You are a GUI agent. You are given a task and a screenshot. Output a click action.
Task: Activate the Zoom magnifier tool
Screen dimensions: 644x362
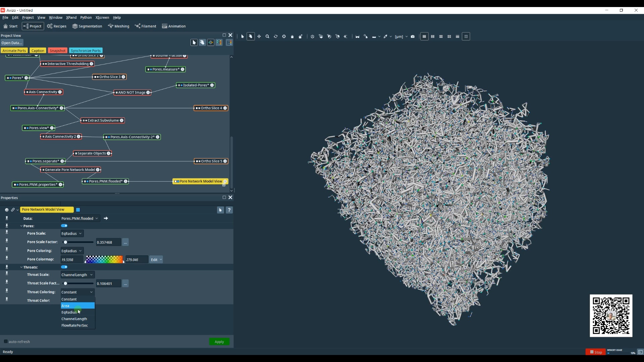[x=267, y=37]
